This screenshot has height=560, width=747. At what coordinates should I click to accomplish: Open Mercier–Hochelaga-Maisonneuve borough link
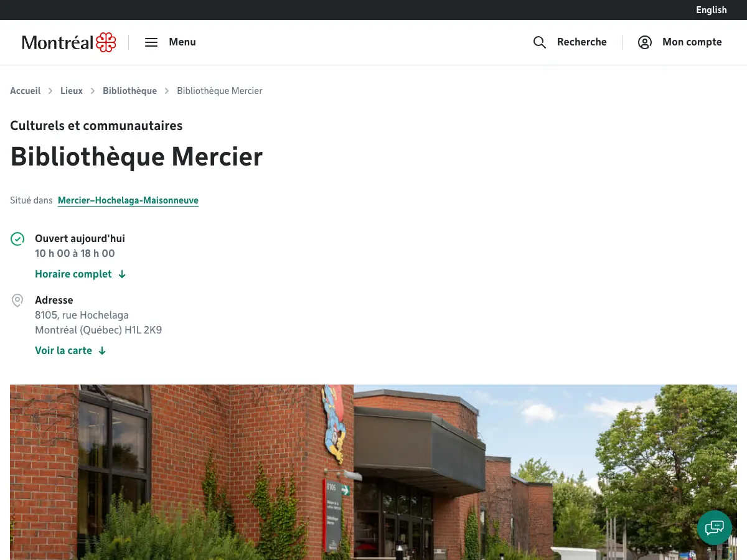[128, 200]
